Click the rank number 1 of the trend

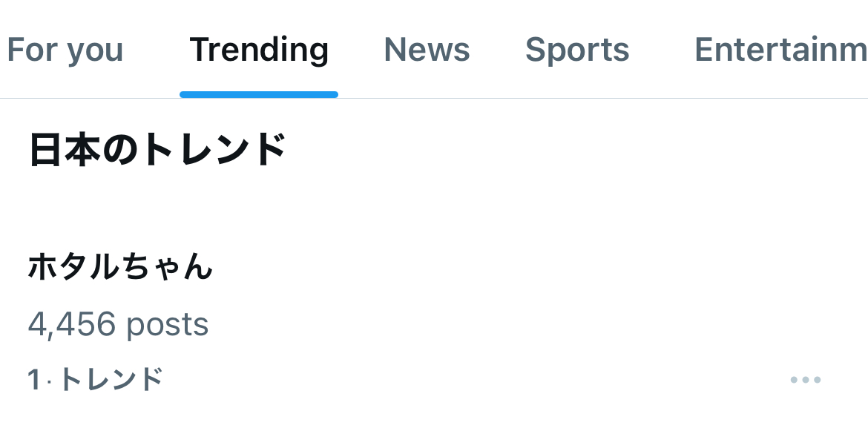tap(33, 380)
